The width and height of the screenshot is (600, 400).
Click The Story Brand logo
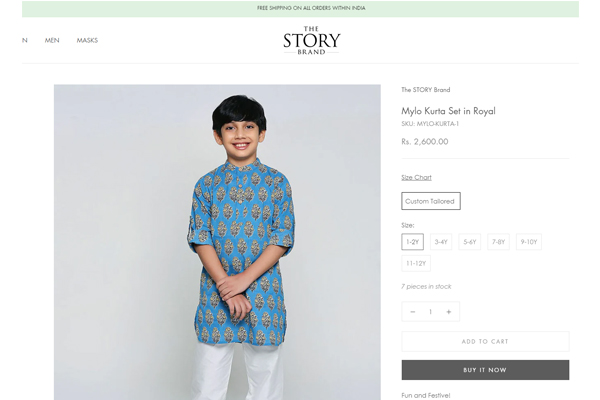(x=311, y=41)
